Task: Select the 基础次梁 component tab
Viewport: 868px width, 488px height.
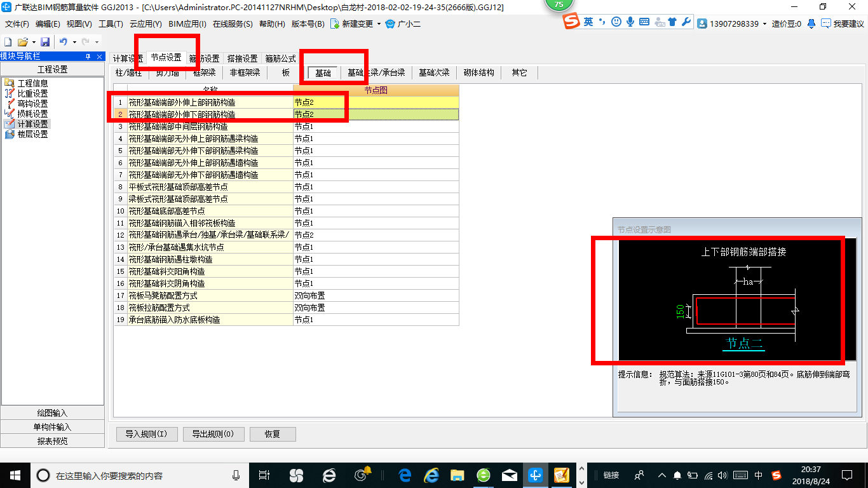Action: 434,72
